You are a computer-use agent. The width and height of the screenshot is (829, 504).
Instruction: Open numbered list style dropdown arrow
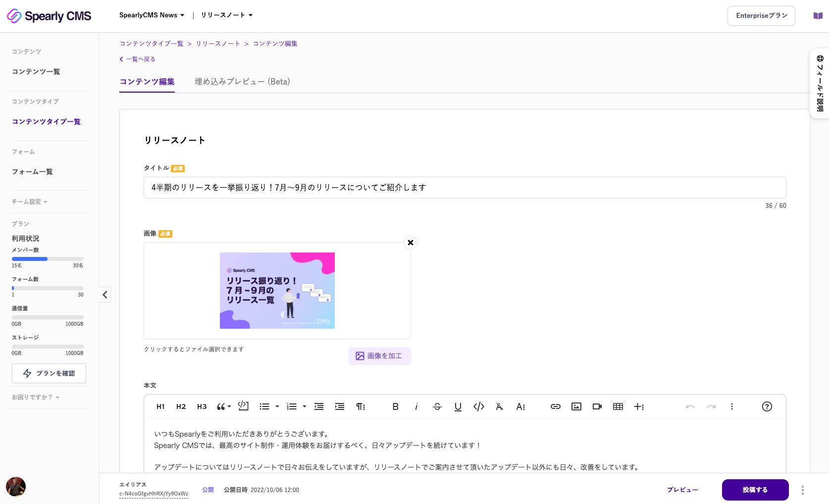click(x=305, y=406)
